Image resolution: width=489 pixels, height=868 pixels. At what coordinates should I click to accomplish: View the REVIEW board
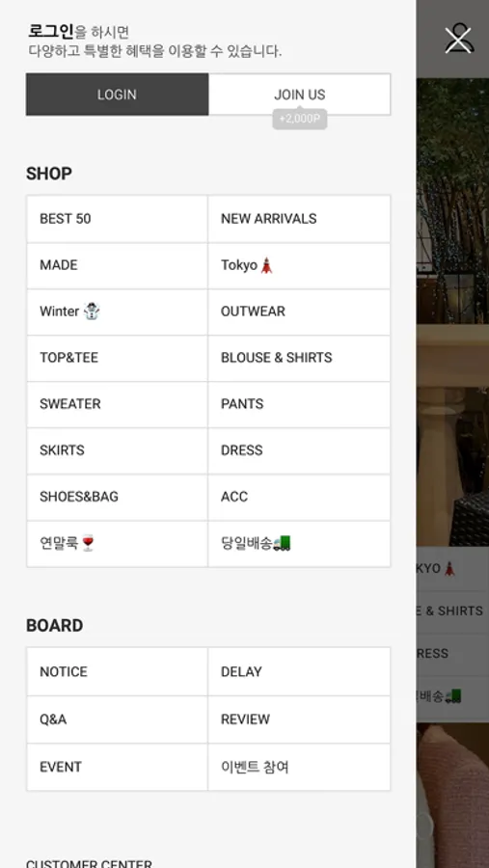point(299,719)
